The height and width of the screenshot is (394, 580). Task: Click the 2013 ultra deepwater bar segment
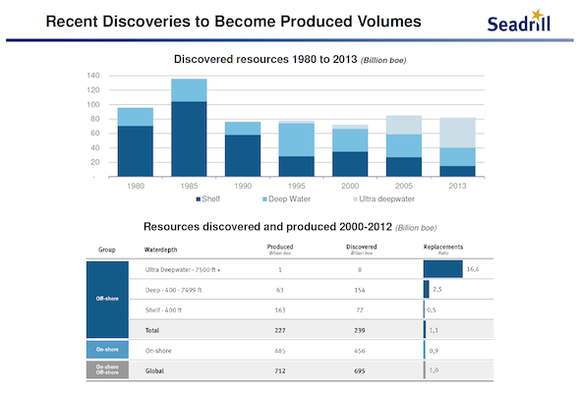pos(457,133)
